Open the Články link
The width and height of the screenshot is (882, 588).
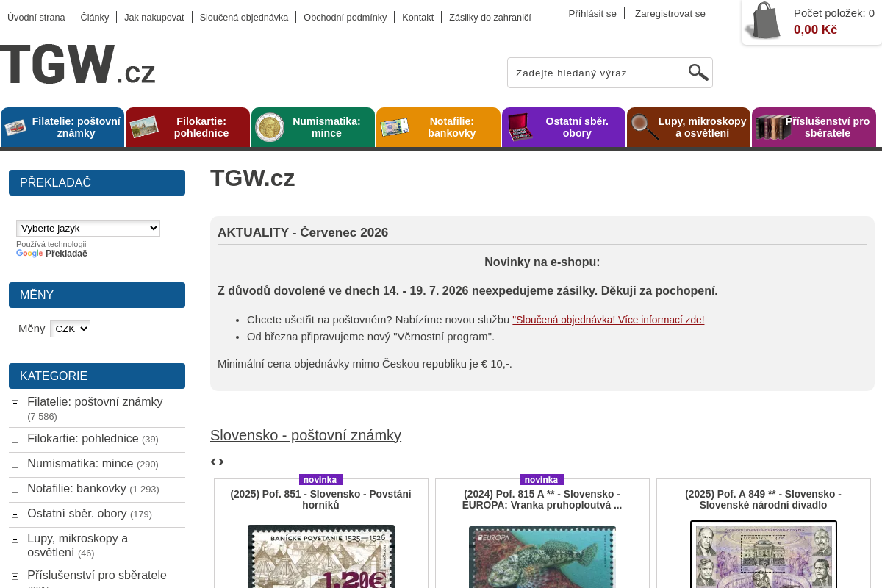[95, 17]
